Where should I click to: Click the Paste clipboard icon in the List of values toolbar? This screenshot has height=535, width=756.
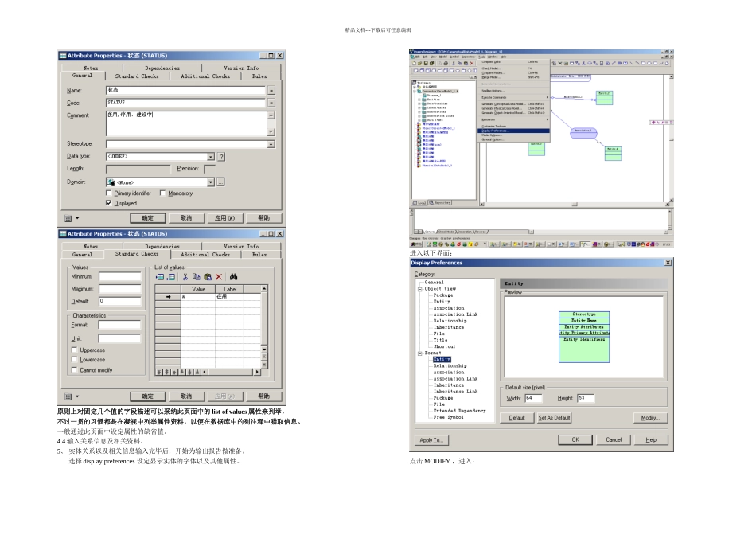pyautogui.click(x=208, y=277)
